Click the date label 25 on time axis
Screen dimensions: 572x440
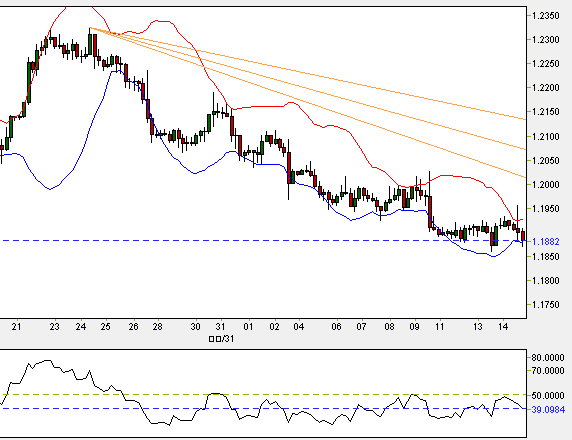click(105, 327)
